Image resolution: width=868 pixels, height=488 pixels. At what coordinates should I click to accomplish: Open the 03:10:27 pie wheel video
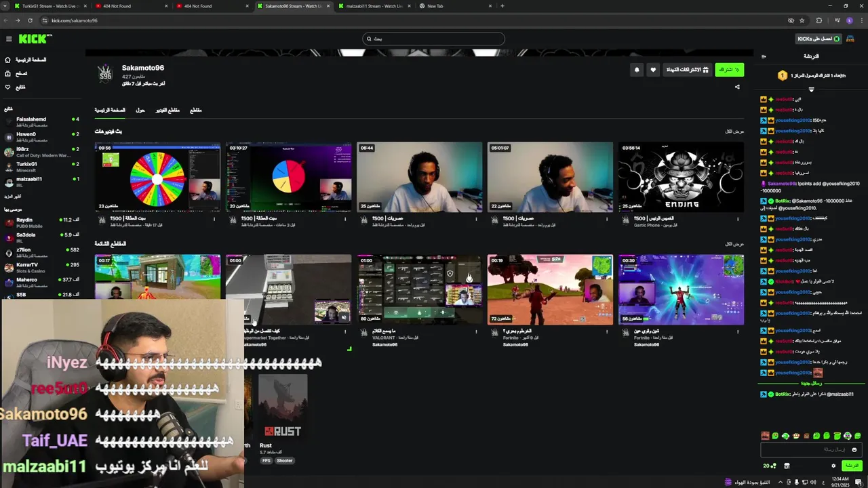[x=289, y=177]
